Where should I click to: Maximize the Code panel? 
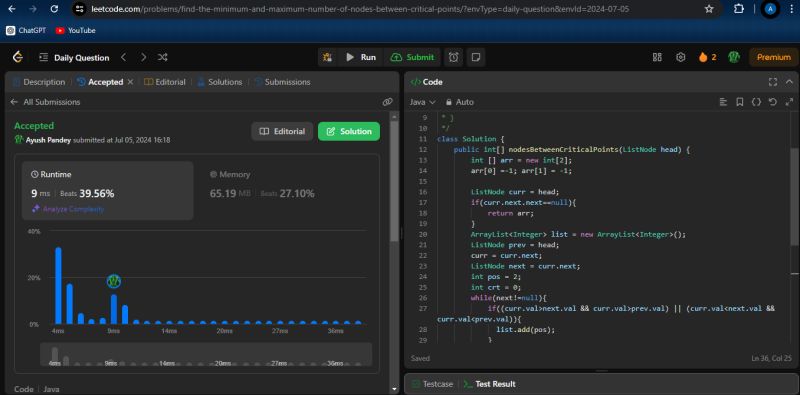click(772, 82)
